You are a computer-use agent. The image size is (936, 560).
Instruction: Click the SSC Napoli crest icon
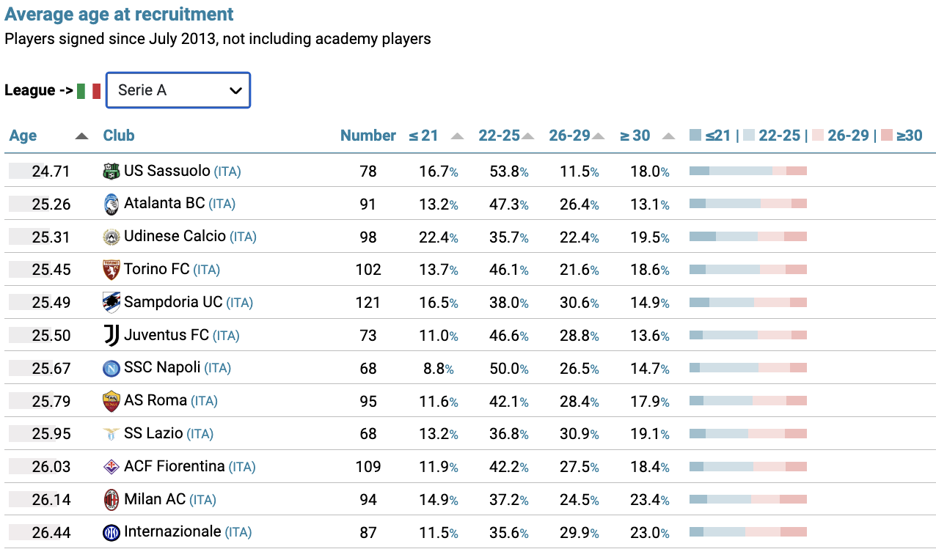(x=111, y=368)
